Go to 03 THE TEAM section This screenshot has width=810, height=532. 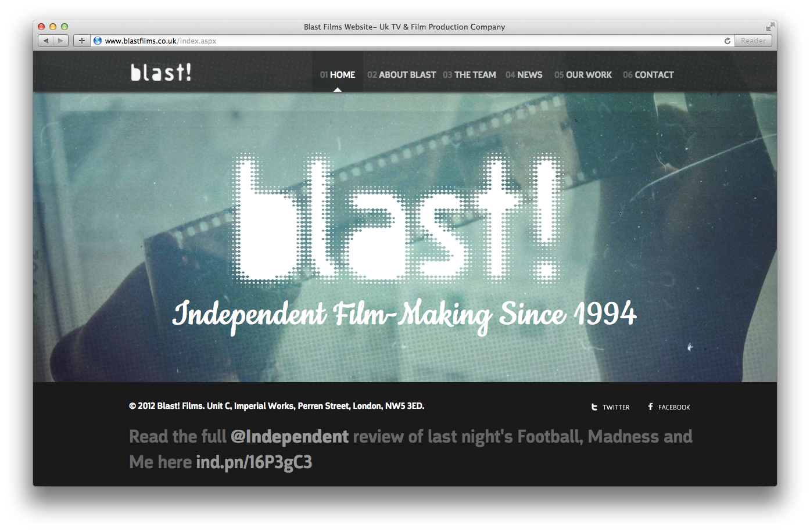[x=469, y=74]
